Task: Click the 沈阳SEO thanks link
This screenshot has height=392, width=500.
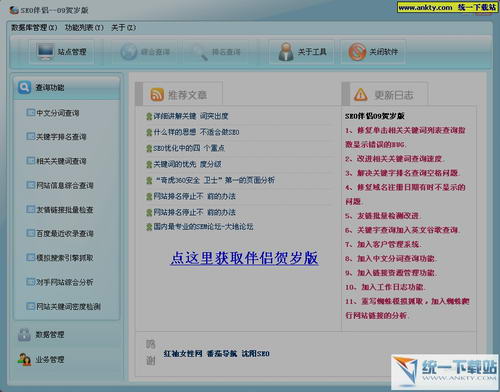Action: click(256, 354)
